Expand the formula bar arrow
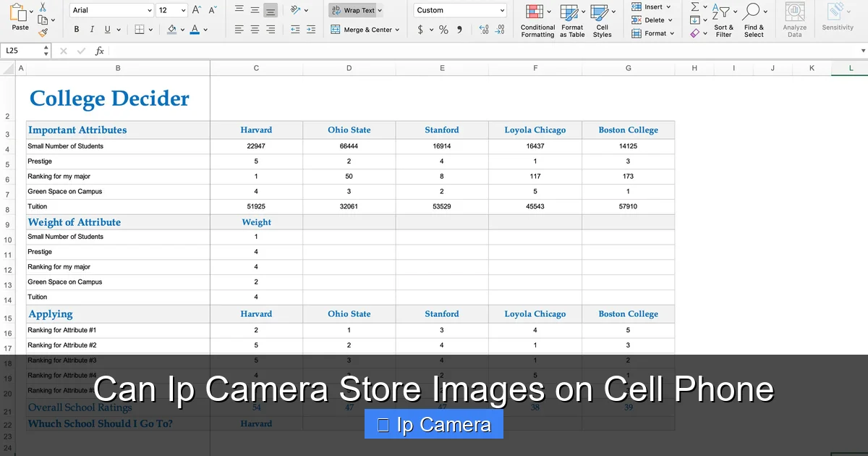The image size is (868, 456). click(x=862, y=51)
